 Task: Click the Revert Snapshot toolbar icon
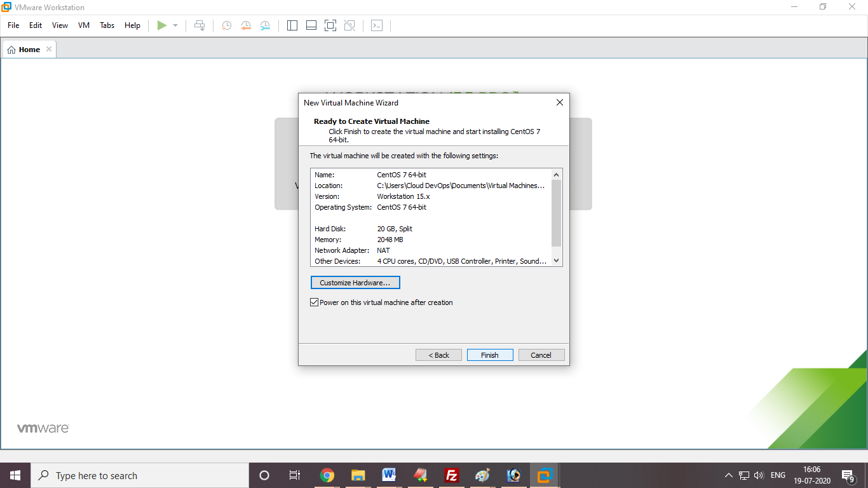point(246,25)
